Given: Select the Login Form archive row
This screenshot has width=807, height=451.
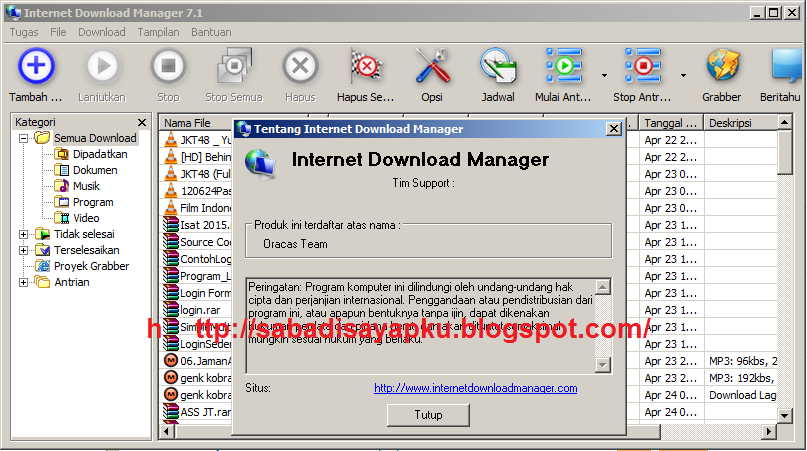Looking at the screenshot, I should pos(197,293).
